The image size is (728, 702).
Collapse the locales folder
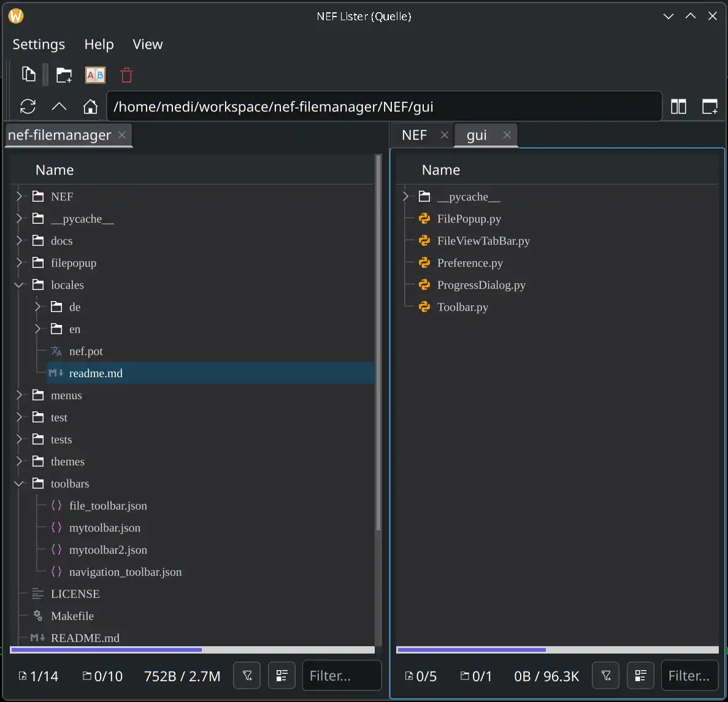click(19, 285)
